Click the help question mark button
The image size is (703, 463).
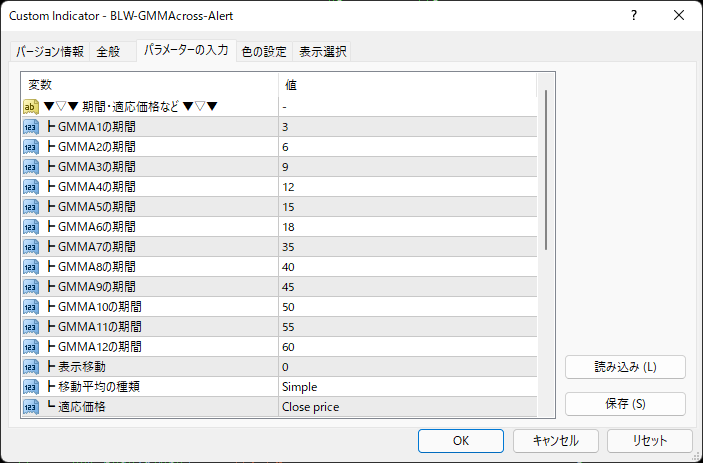tap(635, 16)
